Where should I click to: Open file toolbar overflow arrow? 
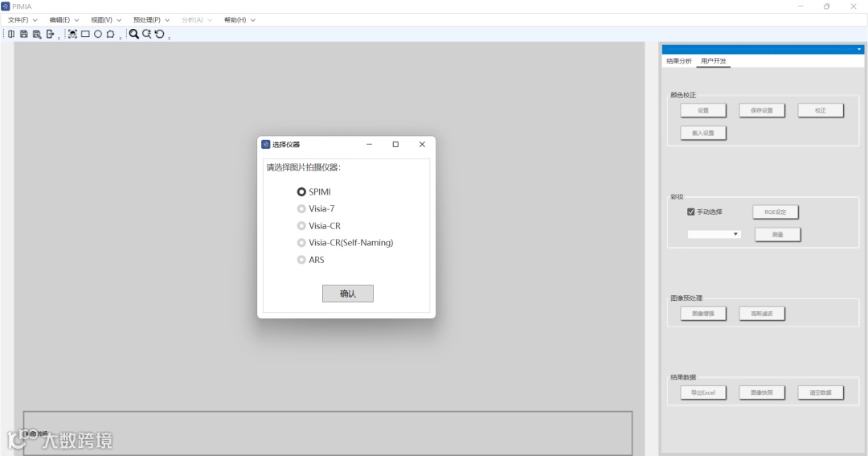59,38
